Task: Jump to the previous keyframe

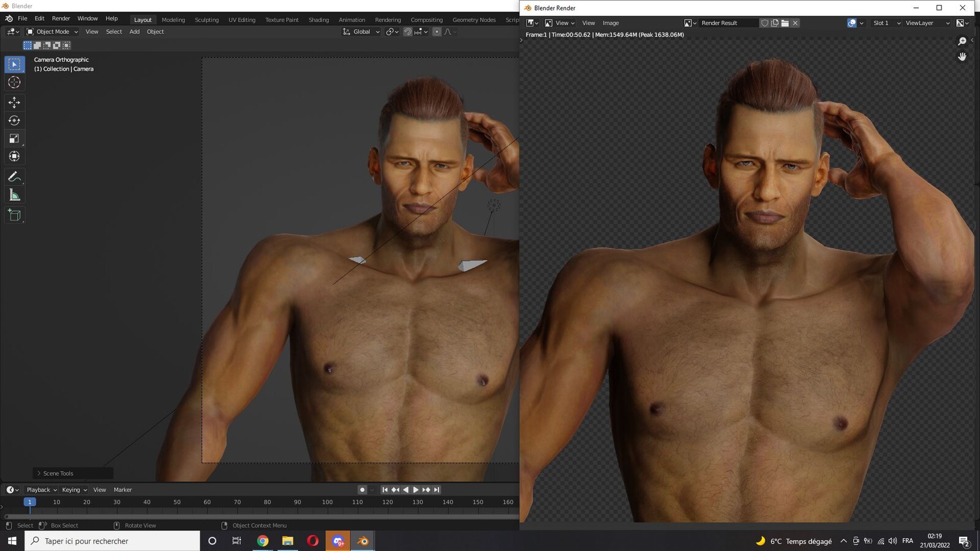Action: coord(395,490)
